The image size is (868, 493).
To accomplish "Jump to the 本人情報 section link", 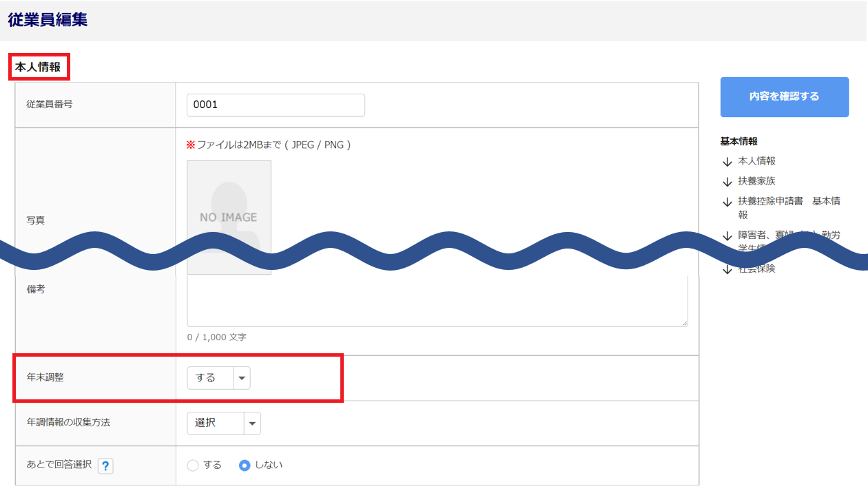I will (x=756, y=161).
